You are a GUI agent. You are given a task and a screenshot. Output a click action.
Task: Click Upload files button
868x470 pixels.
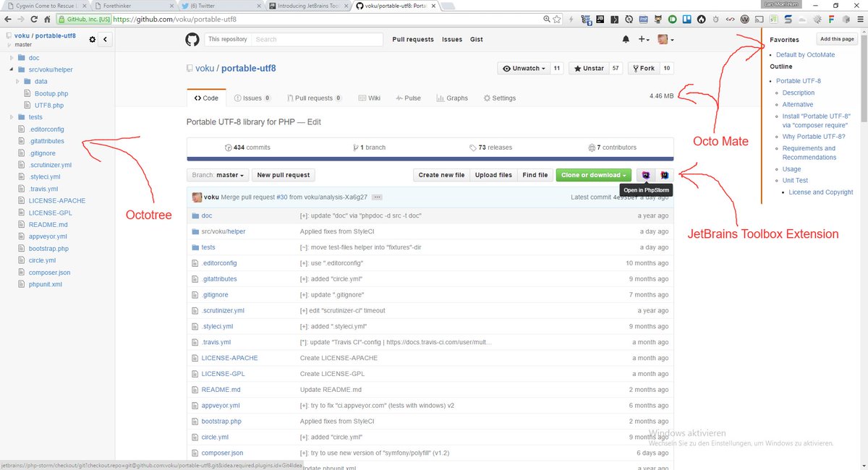[493, 175]
